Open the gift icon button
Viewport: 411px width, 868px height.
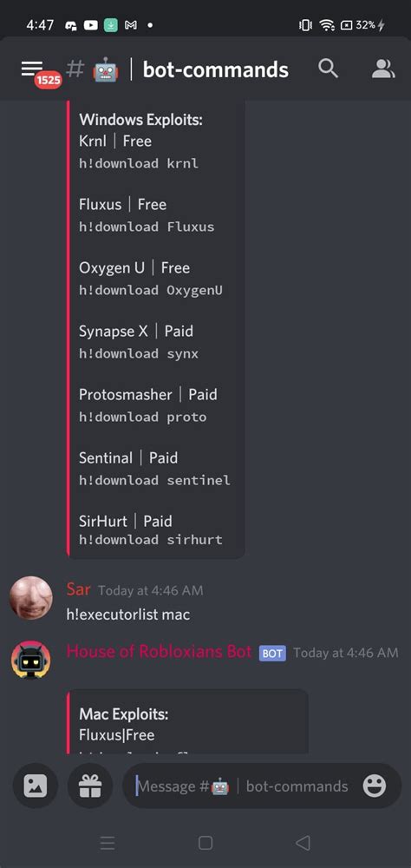tap(90, 786)
